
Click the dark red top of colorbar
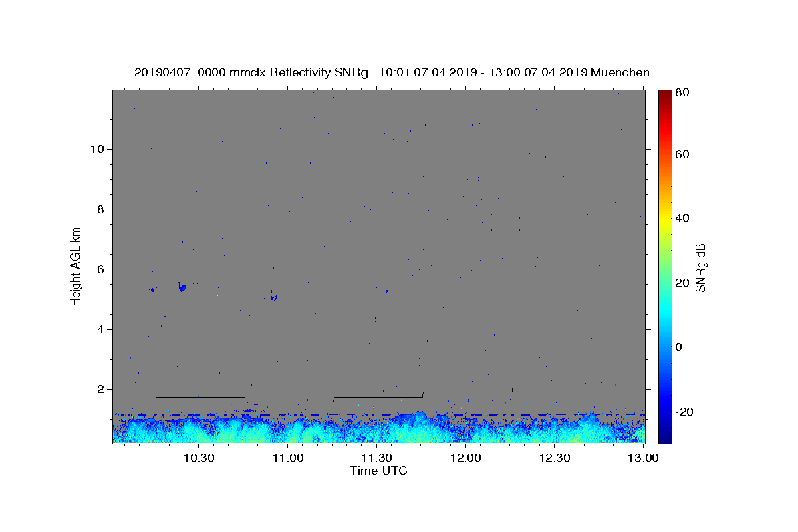coord(665,94)
